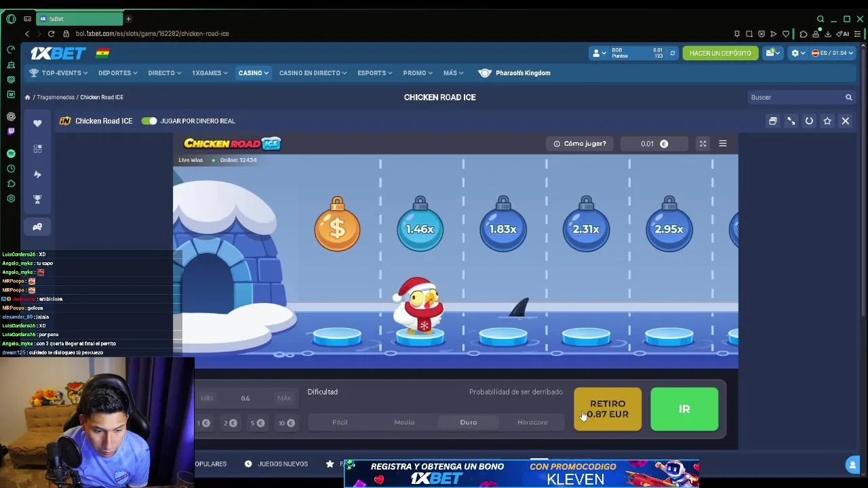
Task: Expand MÁS menu
Action: (453, 73)
